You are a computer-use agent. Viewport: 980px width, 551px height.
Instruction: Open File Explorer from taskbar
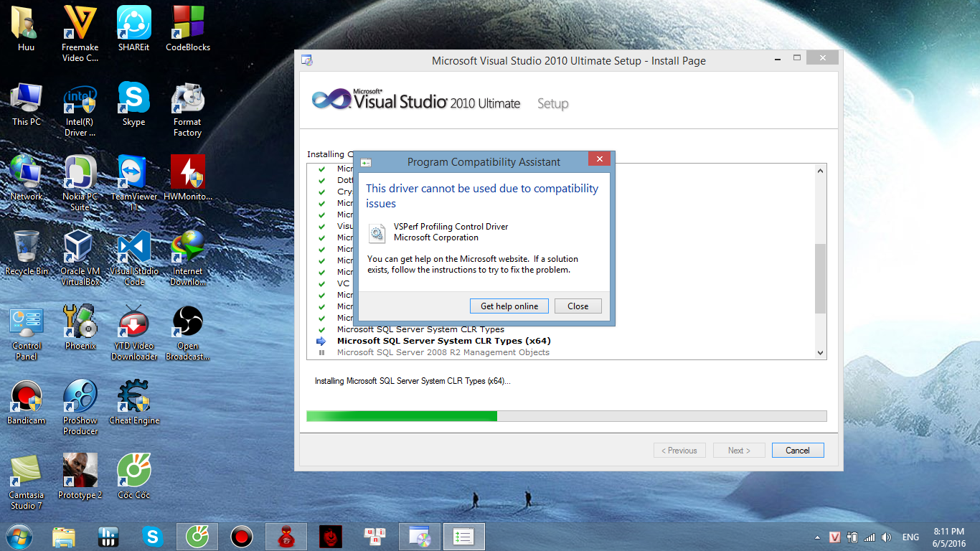[64, 537]
